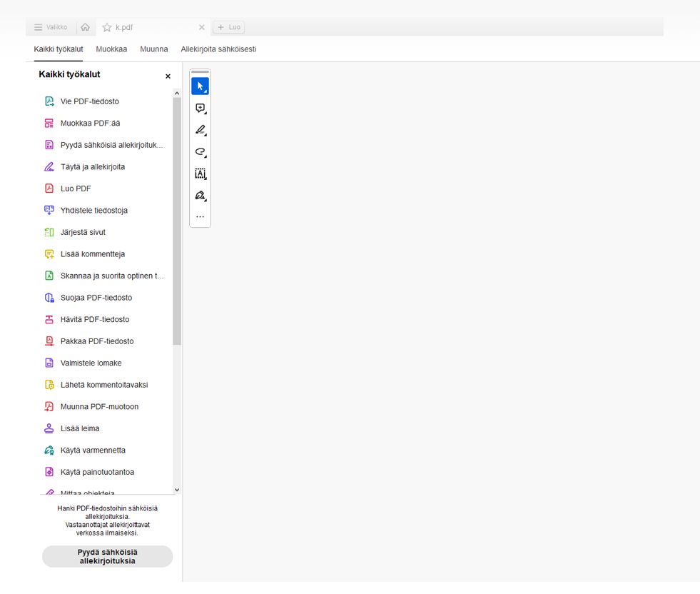Open the Valmistele lomake label
Image resolution: width=700 pixels, height=594 pixels.
(91, 363)
